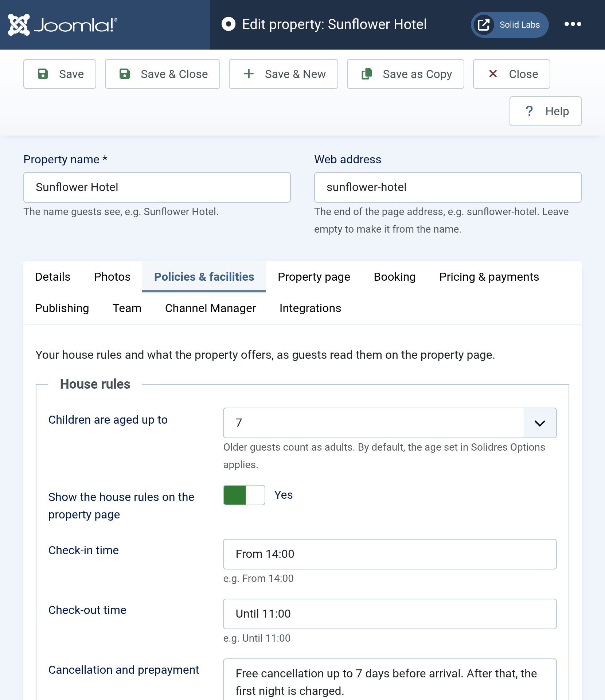Screen dimensions: 605x700
Task: Click the Children are aged up to label
Action: [108, 420]
